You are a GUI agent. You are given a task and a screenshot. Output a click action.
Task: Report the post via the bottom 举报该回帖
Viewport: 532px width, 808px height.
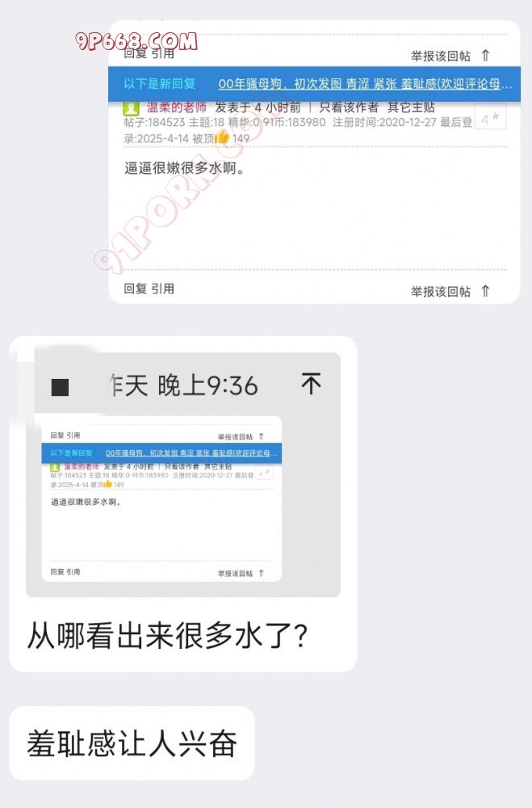[441, 292]
